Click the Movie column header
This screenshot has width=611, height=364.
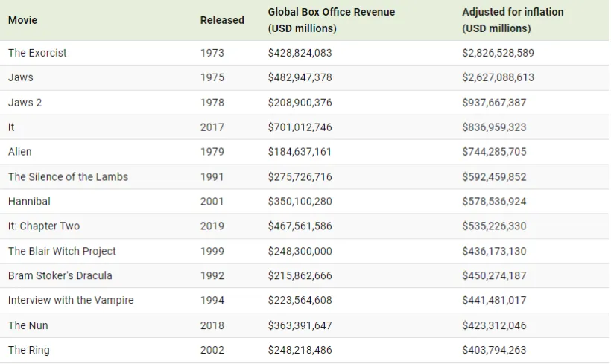tap(22, 20)
